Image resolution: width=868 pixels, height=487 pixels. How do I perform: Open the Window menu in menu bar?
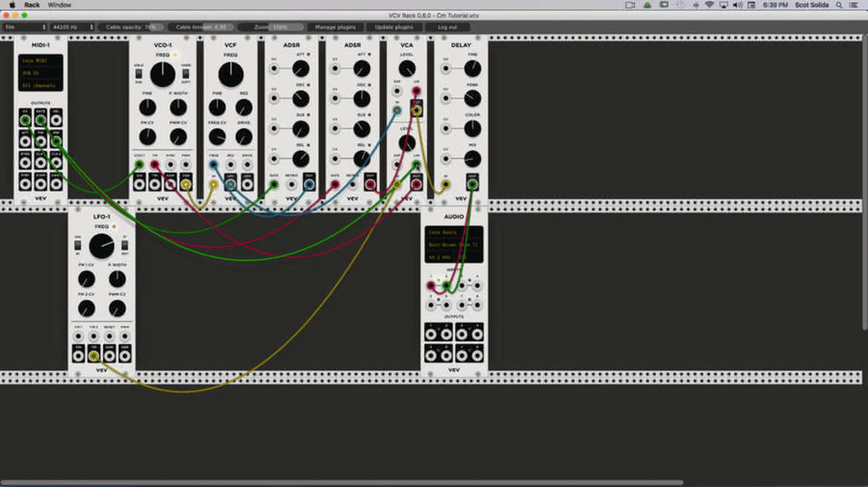pos(59,5)
